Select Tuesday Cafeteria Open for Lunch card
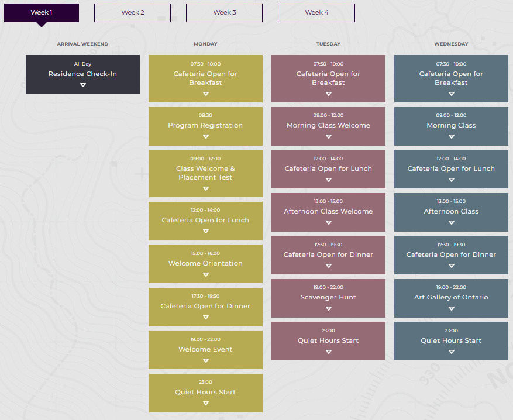513x420 pixels. point(328,168)
